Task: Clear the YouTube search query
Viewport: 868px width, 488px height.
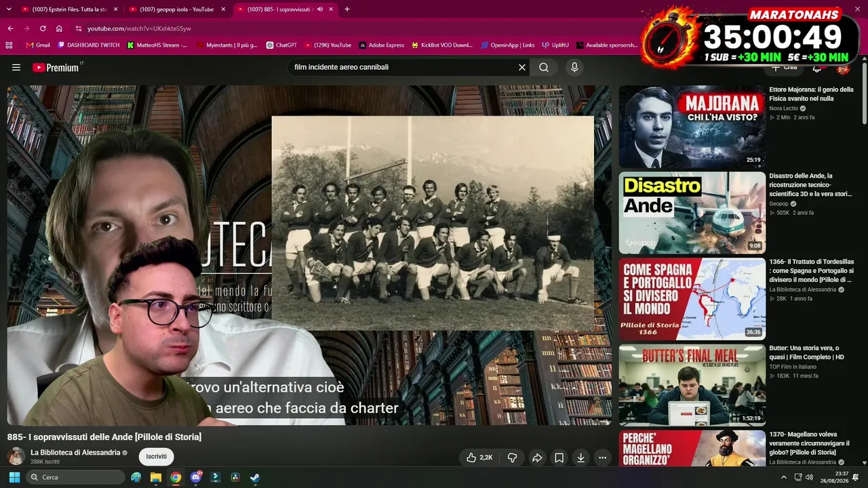Action: [x=522, y=67]
